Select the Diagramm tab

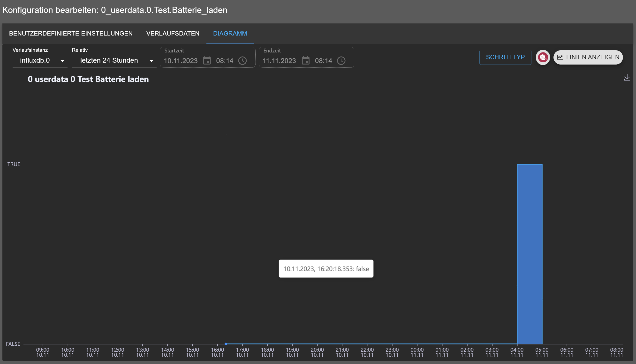(x=230, y=34)
